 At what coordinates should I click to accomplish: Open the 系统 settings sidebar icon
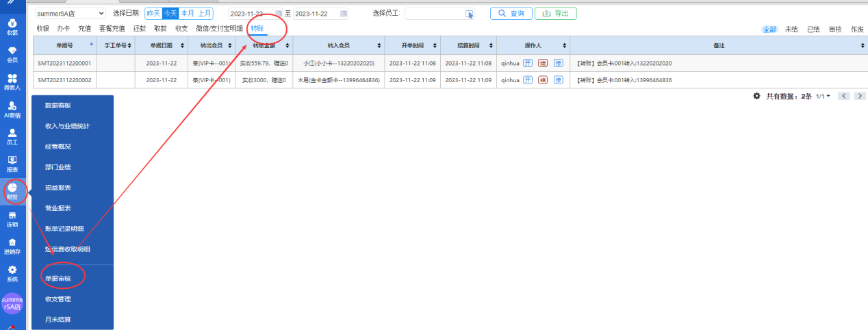pyautogui.click(x=12, y=274)
